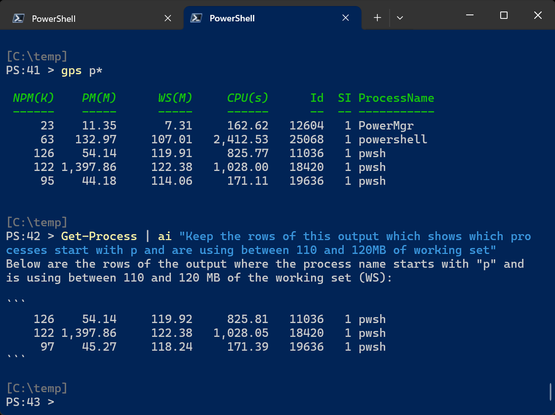The width and height of the screenshot is (555, 415).
Task: Click PM value 132.97
Action: pos(96,140)
